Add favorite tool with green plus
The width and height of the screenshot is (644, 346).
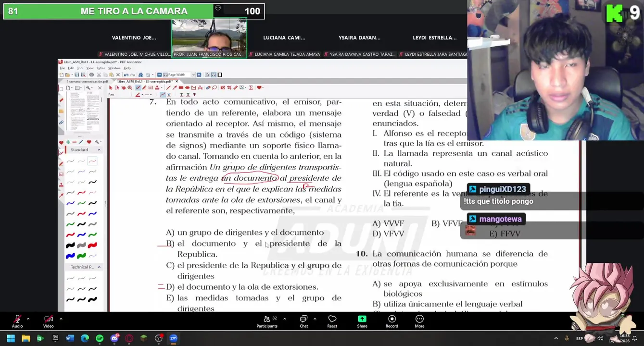tap(68, 142)
